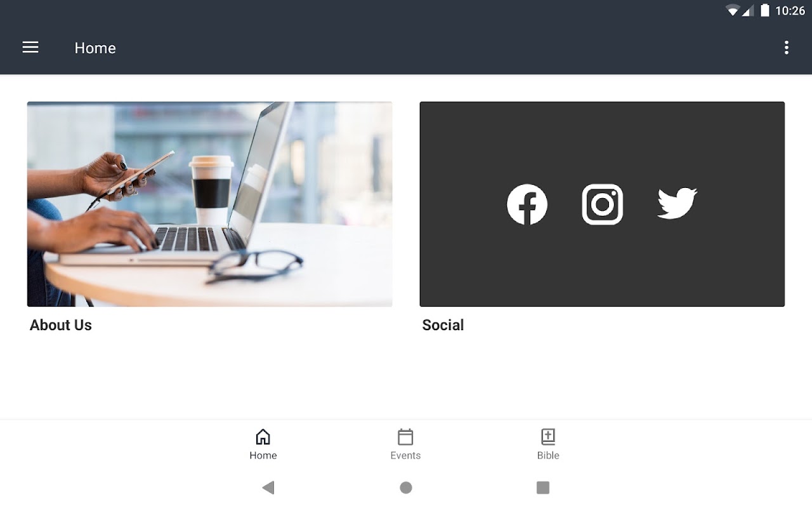Open the hamburger navigation menu
812x508 pixels.
tap(30, 48)
